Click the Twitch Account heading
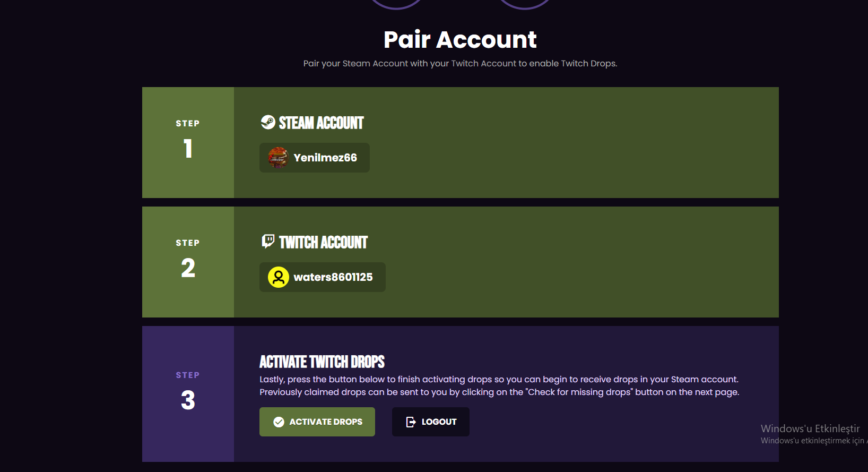868x472 pixels. pyautogui.click(x=323, y=242)
